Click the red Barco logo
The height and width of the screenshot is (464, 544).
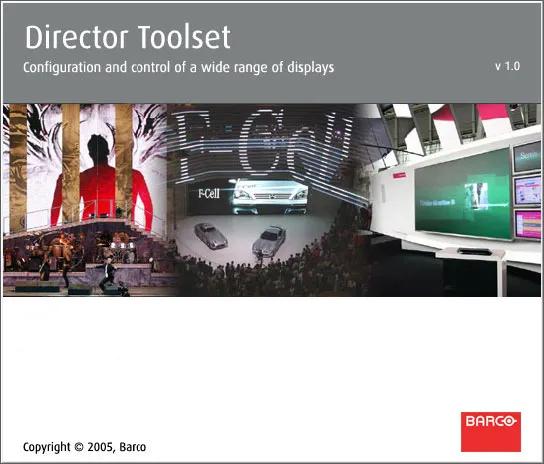pyautogui.click(x=491, y=432)
